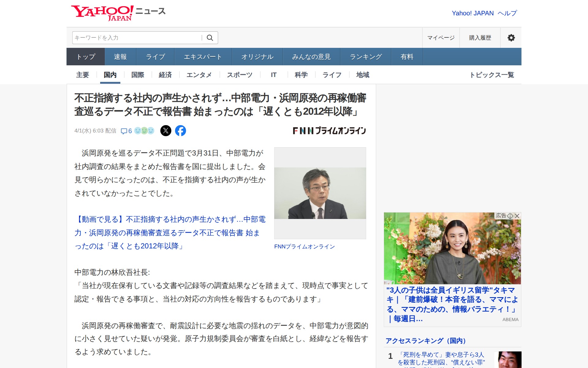Share article on Facebook

click(180, 131)
